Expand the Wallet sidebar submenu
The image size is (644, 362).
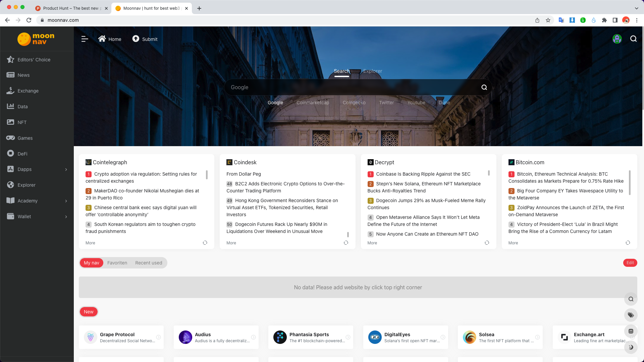66,217
